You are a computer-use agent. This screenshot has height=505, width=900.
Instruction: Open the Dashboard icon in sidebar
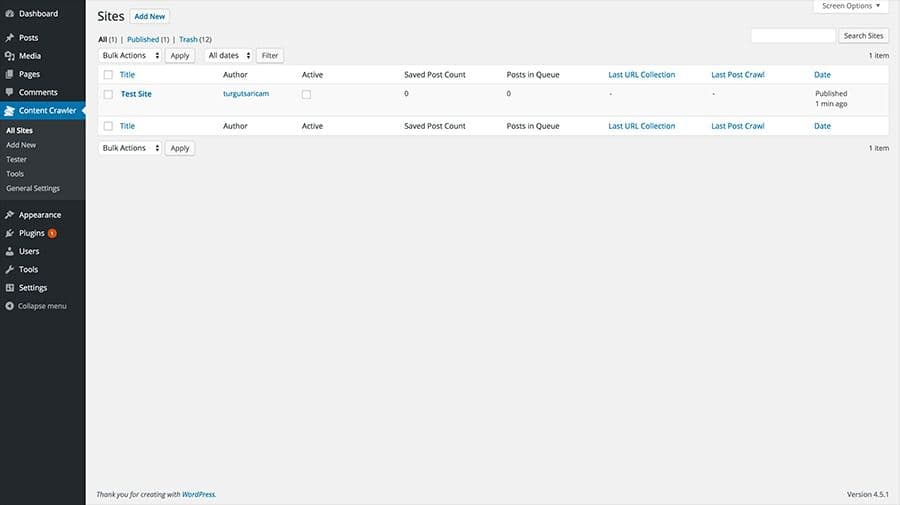(x=10, y=13)
